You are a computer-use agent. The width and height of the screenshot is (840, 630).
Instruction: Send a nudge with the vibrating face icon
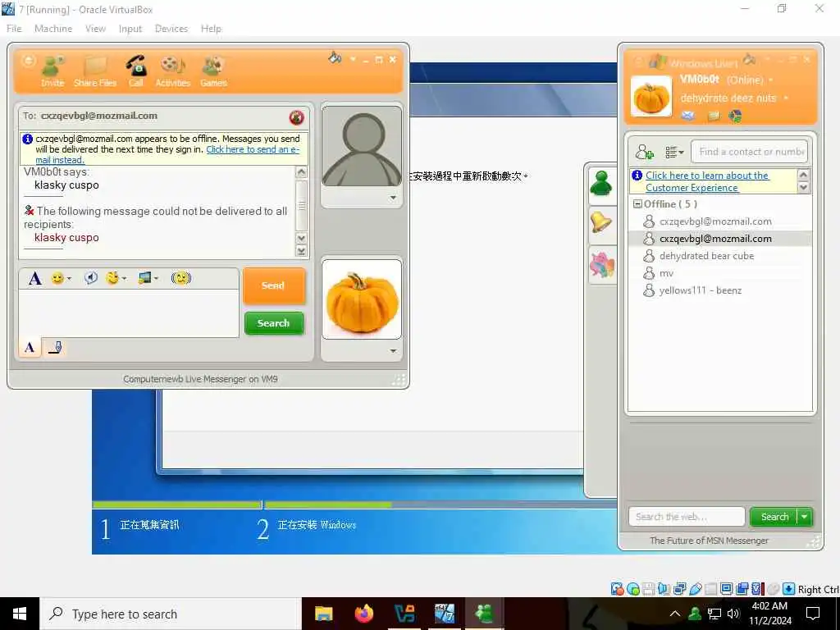[181, 278]
